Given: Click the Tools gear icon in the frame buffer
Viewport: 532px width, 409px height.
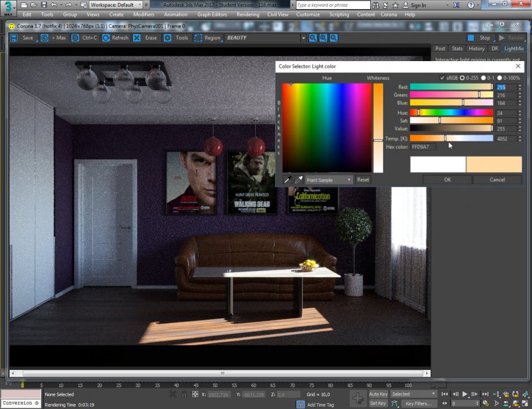Looking at the screenshot, I should [168, 38].
